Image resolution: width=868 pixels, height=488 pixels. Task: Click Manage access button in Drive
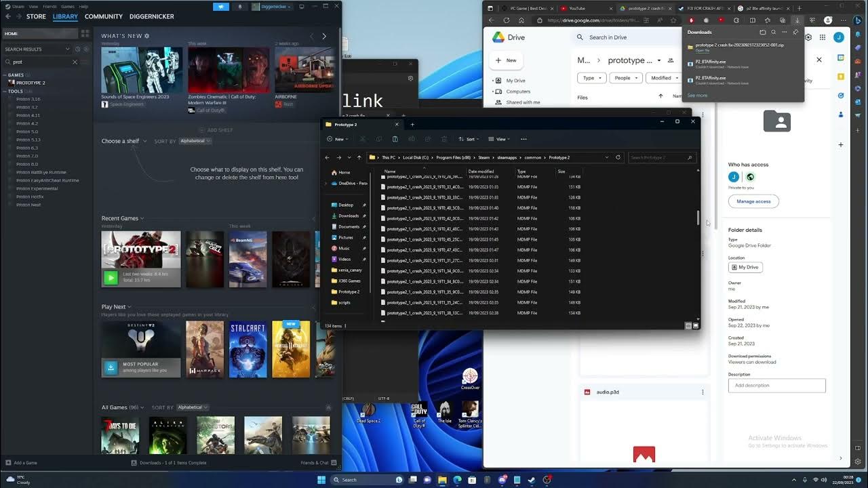point(753,201)
